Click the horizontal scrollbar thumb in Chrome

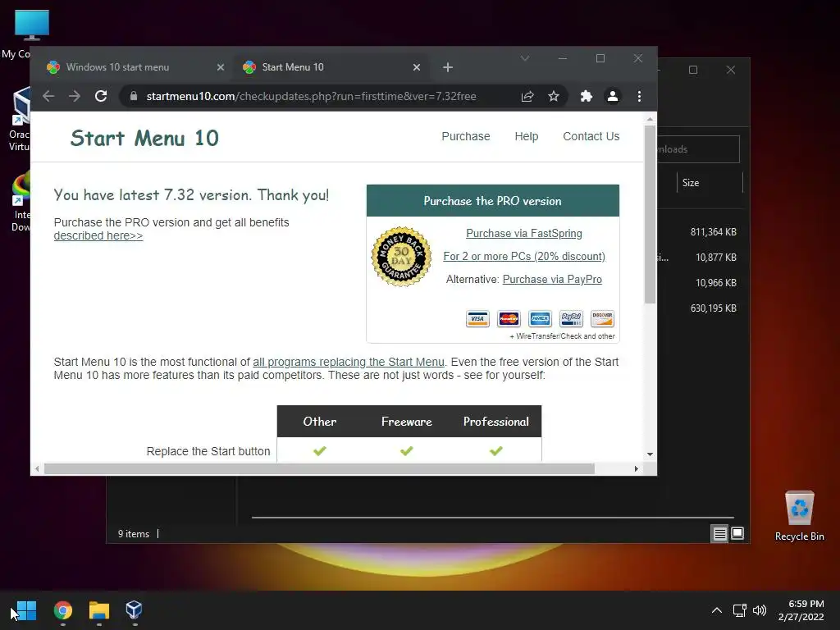coord(319,468)
